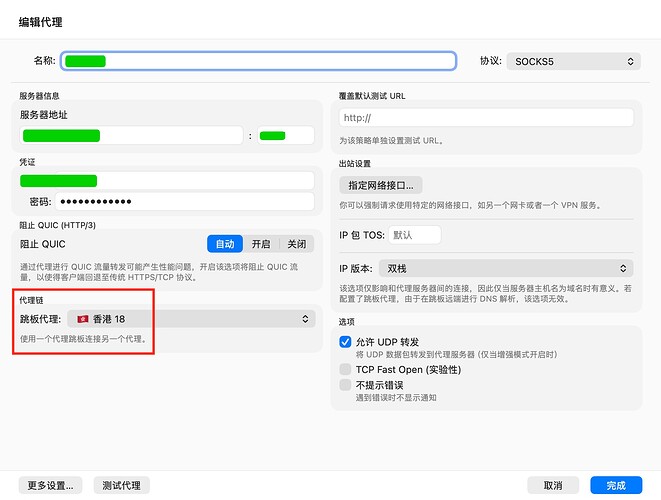Click the 更多设置... button

pyautogui.click(x=50, y=485)
